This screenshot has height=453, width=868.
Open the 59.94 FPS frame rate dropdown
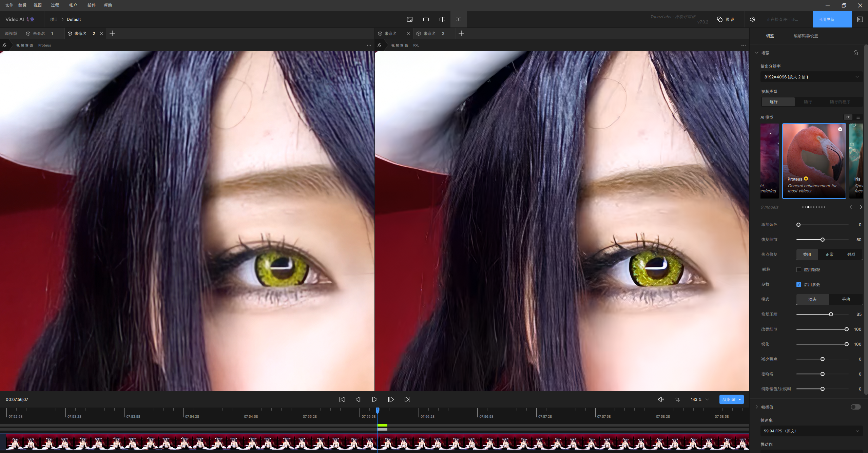click(811, 431)
